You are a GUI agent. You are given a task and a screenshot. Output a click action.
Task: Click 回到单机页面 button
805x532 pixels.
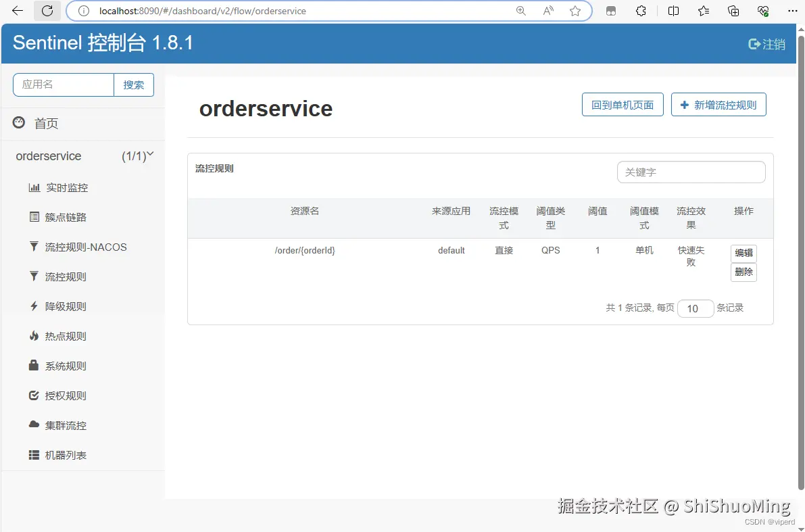click(x=623, y=105)
